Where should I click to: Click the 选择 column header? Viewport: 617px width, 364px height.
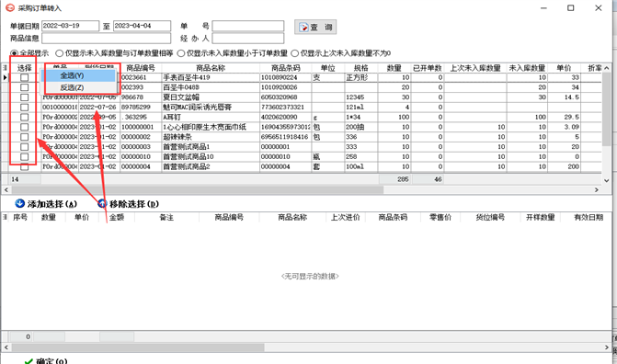coord(25,68)
